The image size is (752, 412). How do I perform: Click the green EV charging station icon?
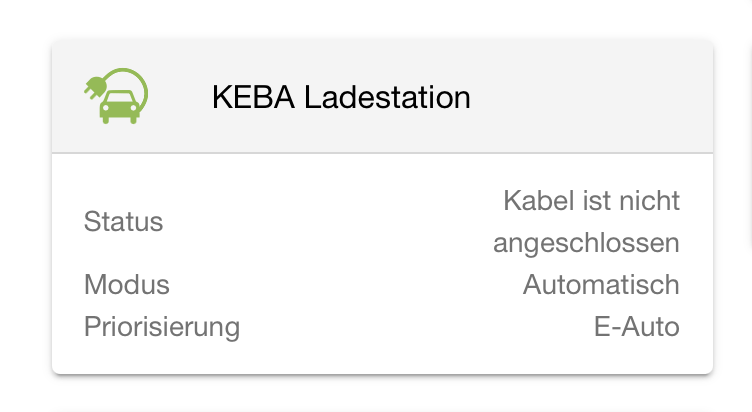(117, 95)
